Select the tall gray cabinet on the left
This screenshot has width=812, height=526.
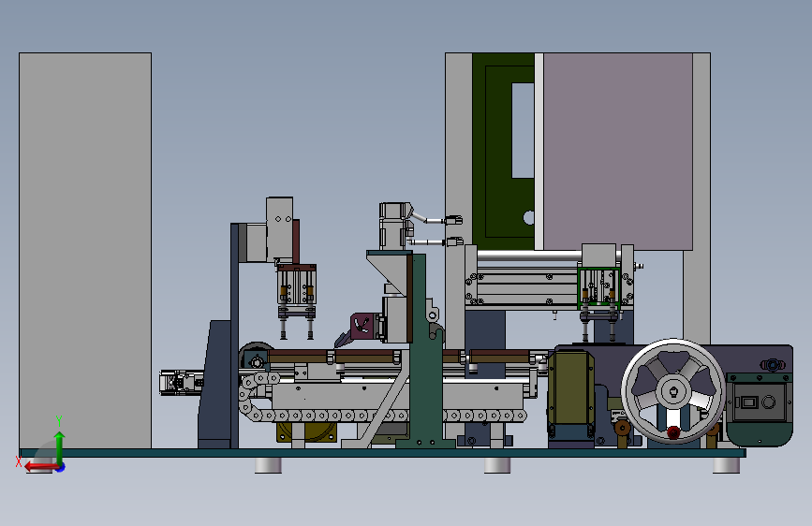(x=85, y=251)
